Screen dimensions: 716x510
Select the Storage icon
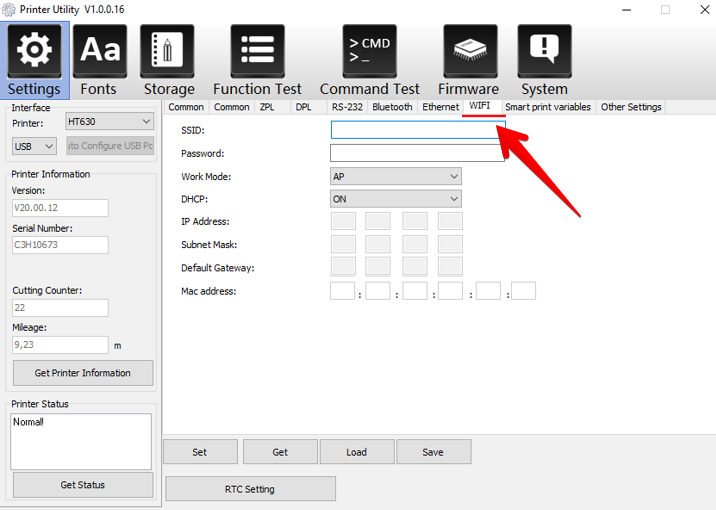click(168, 52)
